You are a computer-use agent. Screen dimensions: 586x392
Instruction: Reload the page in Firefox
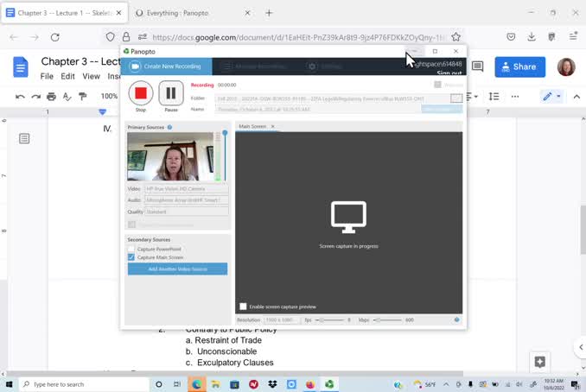point(55,37)
